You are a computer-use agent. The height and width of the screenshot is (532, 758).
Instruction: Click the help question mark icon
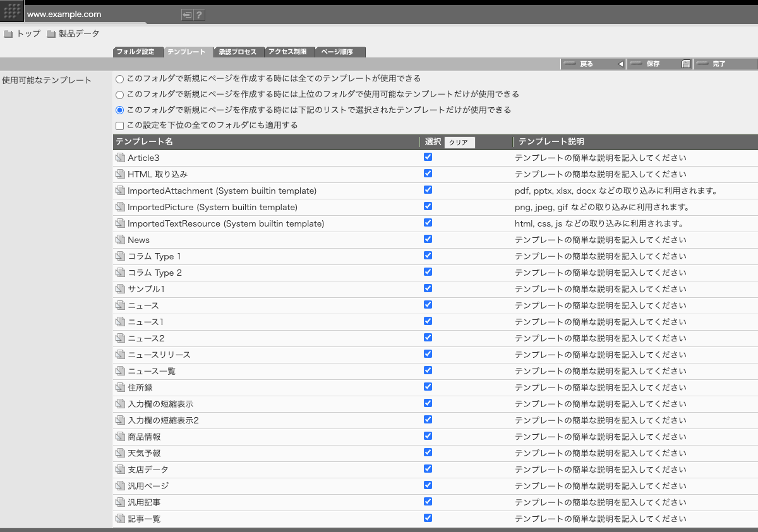199,15
